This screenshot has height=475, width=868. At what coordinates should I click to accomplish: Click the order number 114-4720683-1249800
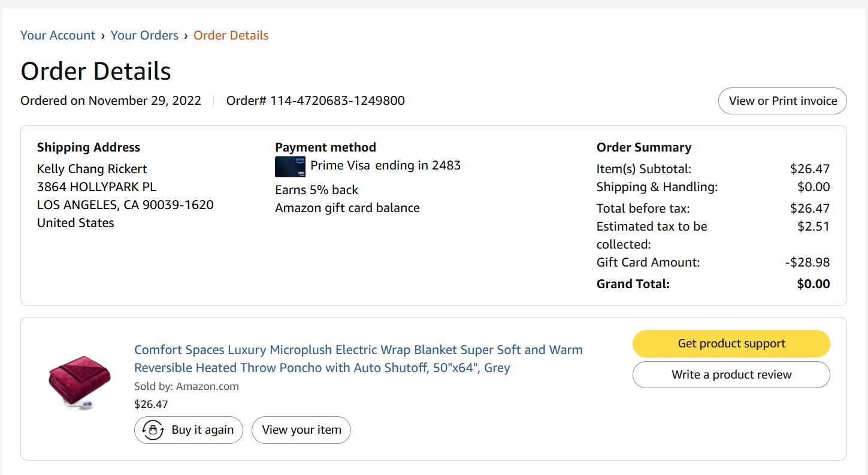coord(337,101)
